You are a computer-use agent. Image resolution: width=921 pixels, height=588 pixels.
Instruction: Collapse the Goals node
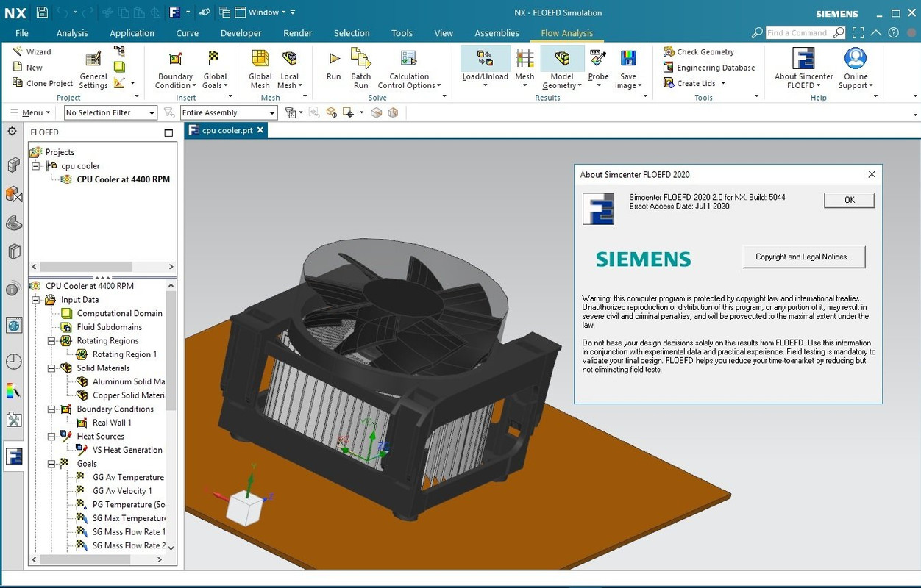51,464
